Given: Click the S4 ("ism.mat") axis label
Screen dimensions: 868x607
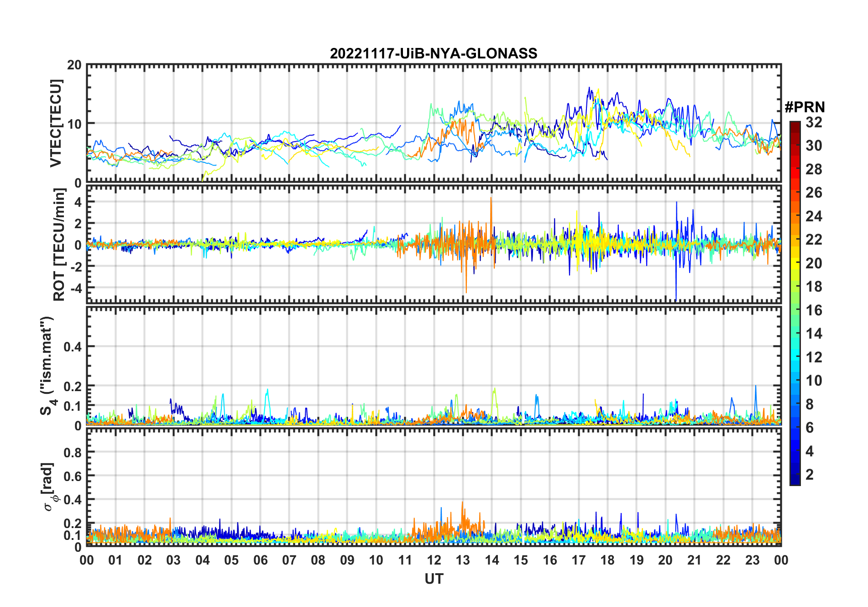Looking at the screenshot, I should tap(47, 366).
